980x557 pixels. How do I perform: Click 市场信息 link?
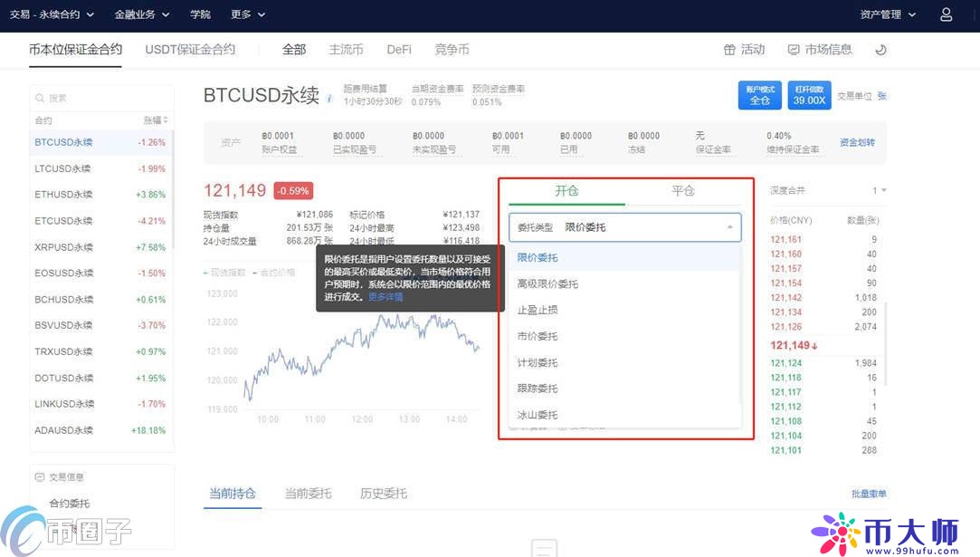[829, 50]
